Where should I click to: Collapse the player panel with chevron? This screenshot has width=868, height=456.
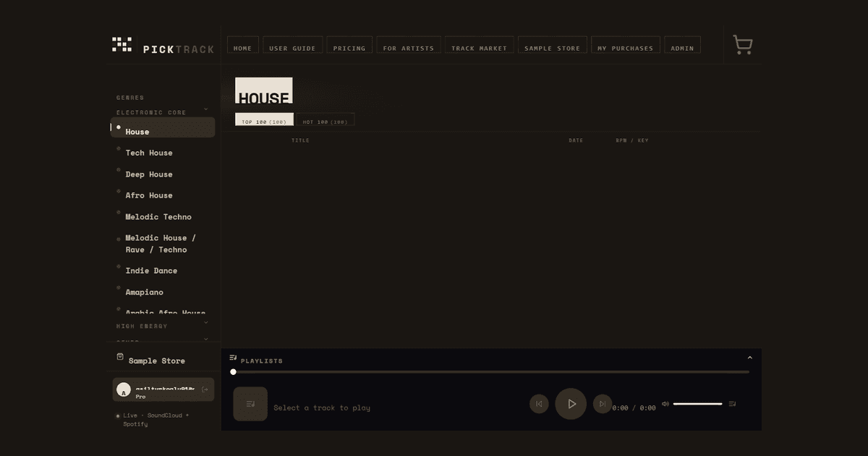(749, 358)
